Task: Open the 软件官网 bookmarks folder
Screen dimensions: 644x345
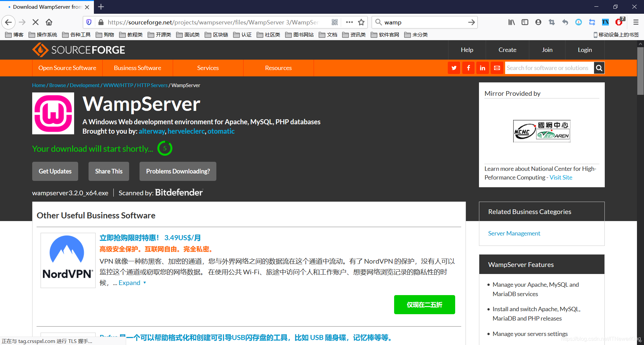Action: click(385, 35)
